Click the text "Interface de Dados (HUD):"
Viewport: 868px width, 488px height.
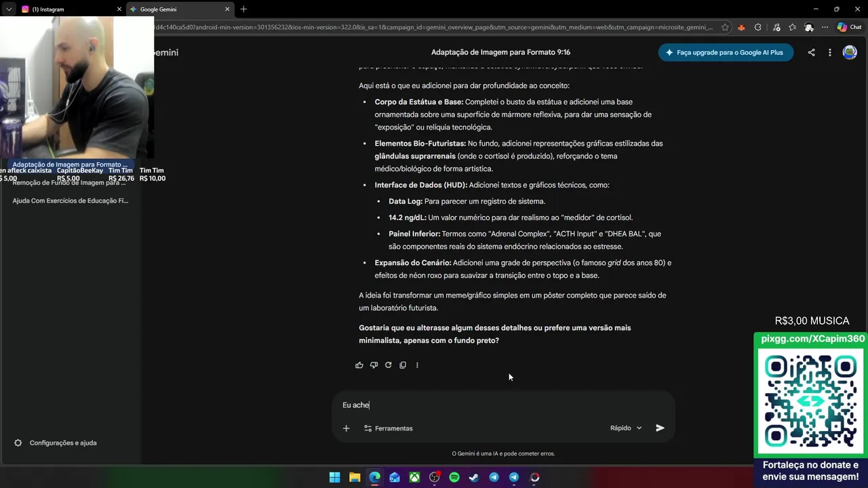[421, 185]
